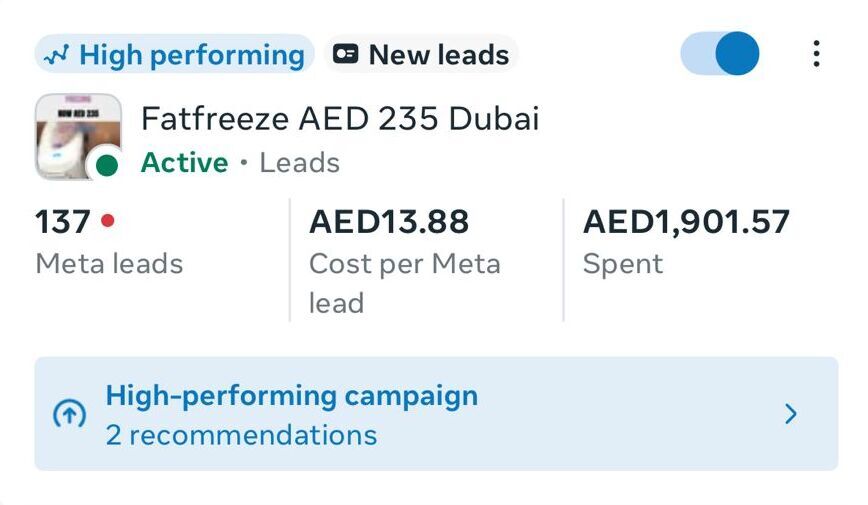Click the High performing trend icon
The image size is (868, 505).
click(58, 55)
